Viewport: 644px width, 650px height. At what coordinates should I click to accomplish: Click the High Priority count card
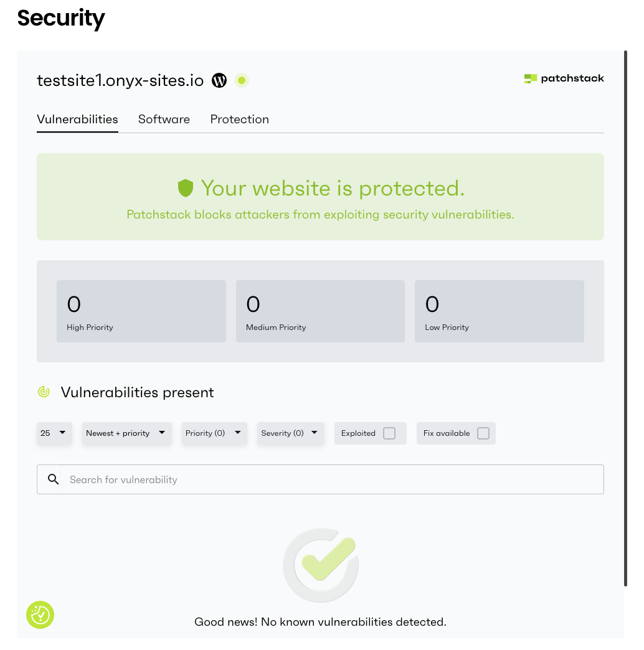[x=141, y=311]
